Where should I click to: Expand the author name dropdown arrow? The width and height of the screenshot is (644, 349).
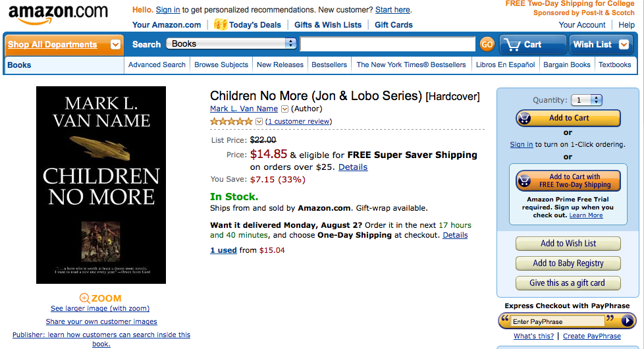pyautogui.click(x=284, y=109)
